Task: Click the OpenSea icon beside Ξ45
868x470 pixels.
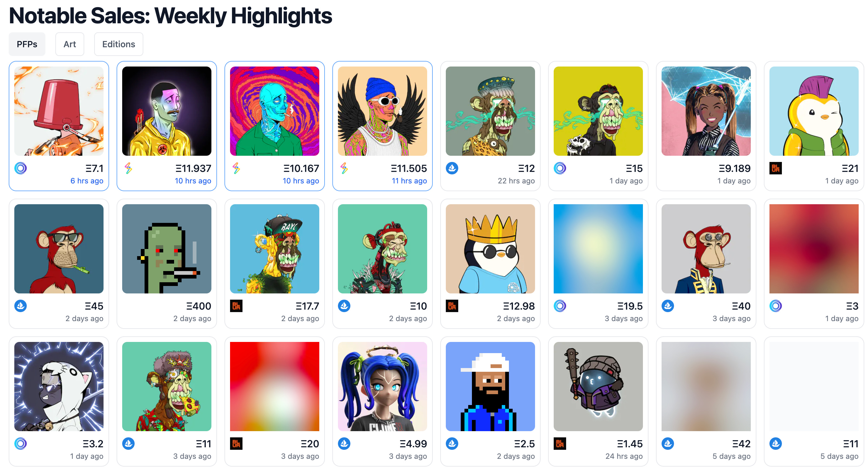Action: (21, 306)
